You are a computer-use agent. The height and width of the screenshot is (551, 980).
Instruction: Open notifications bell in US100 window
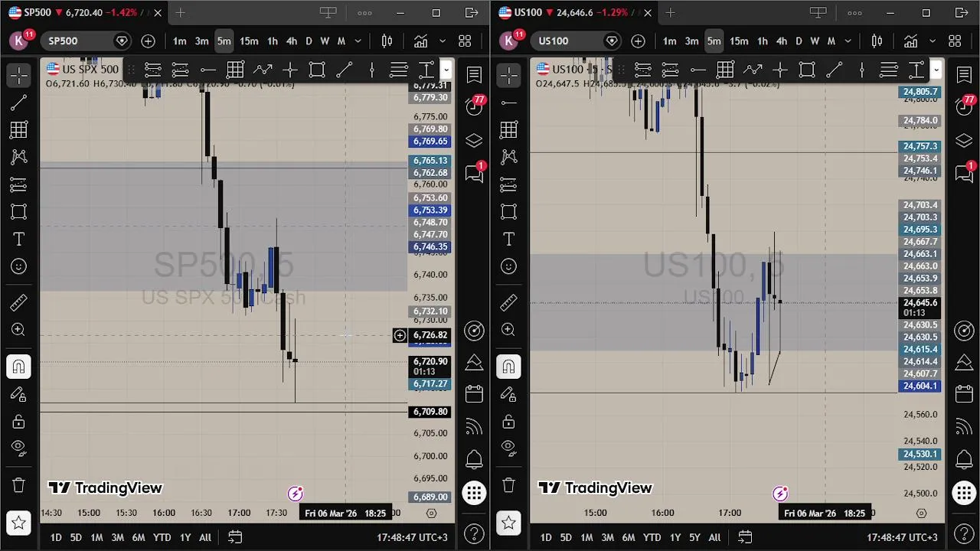[x=964, y=459]
